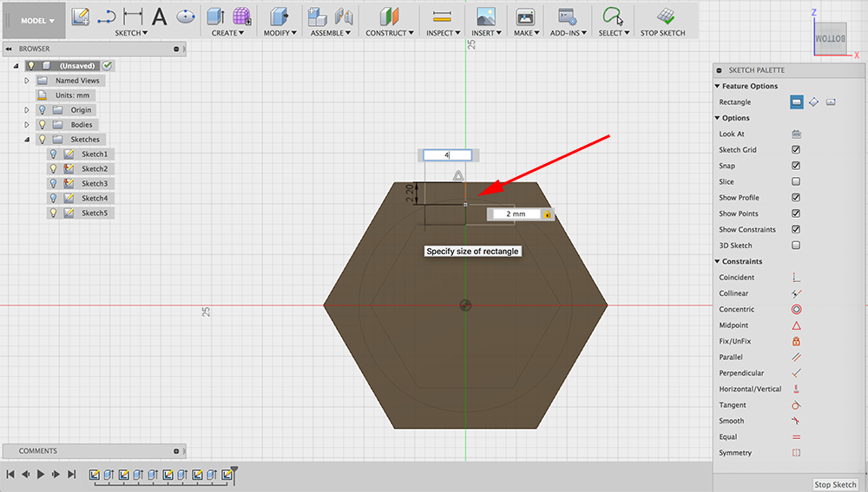The height and width of the screenshot is (492, 868).
Task: Select the Create Sketch tool icon
Action: tap(81, 16)
